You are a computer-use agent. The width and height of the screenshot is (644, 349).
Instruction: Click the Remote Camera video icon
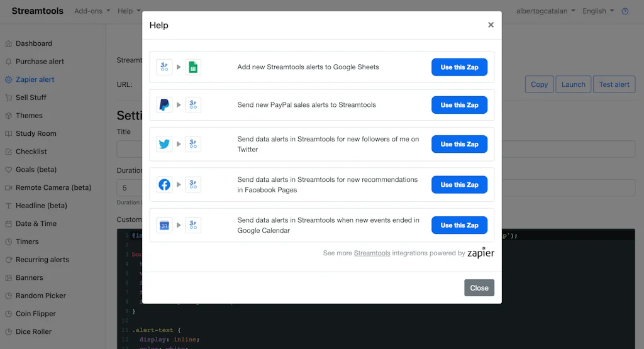coord(8,187)
